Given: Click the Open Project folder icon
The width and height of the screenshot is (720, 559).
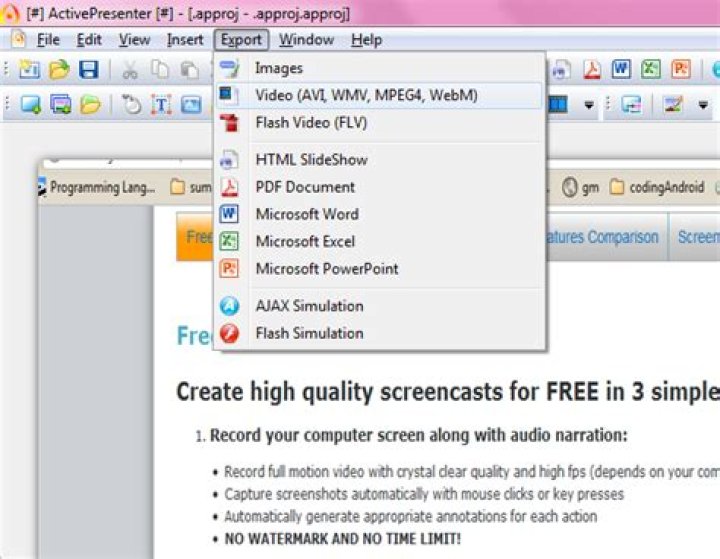Looking at the screenshot, I should 59,70.
